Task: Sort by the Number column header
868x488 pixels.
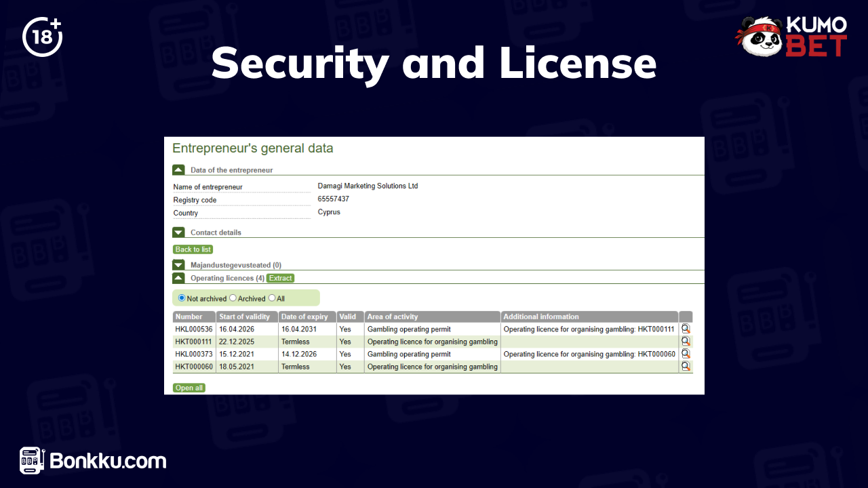Action: tap(195, 317)
